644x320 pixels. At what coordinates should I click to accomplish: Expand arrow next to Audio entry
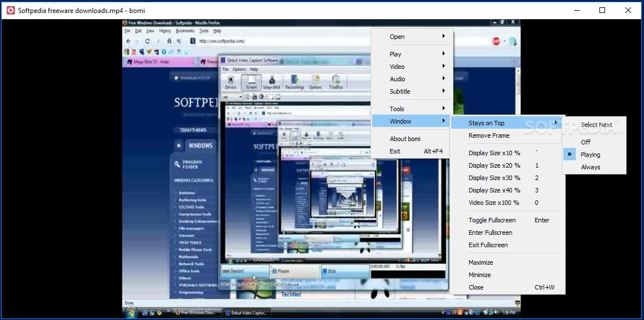[444, 78]
